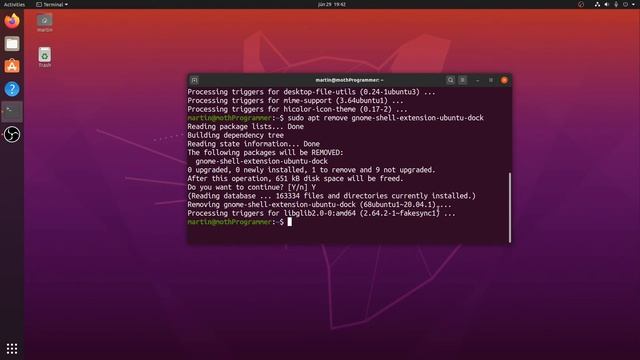Launch Ubuntu Software from the dock
Screen dimensions: 640x360
coord(12,66)
